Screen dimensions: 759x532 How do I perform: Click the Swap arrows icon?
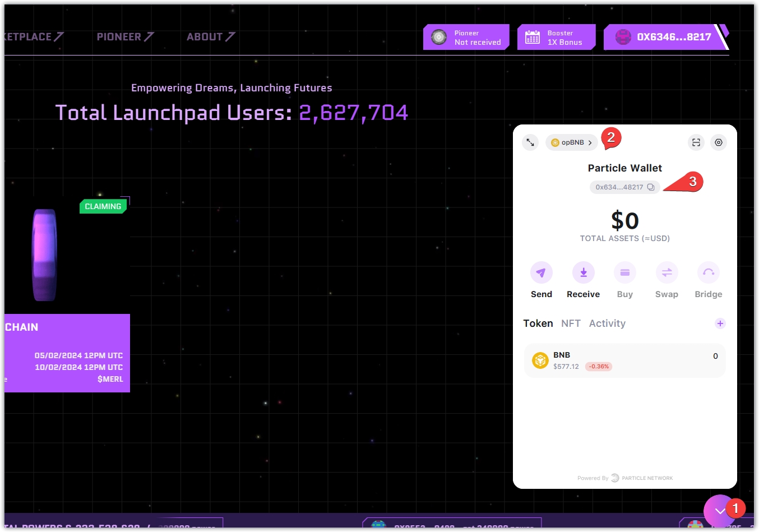pos(667,273)
